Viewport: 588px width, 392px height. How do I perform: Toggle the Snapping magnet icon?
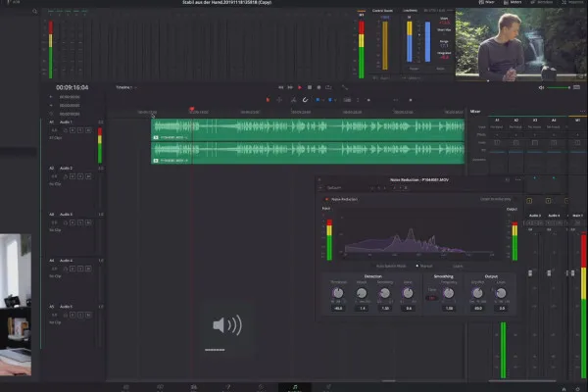(x=305, y=100)
